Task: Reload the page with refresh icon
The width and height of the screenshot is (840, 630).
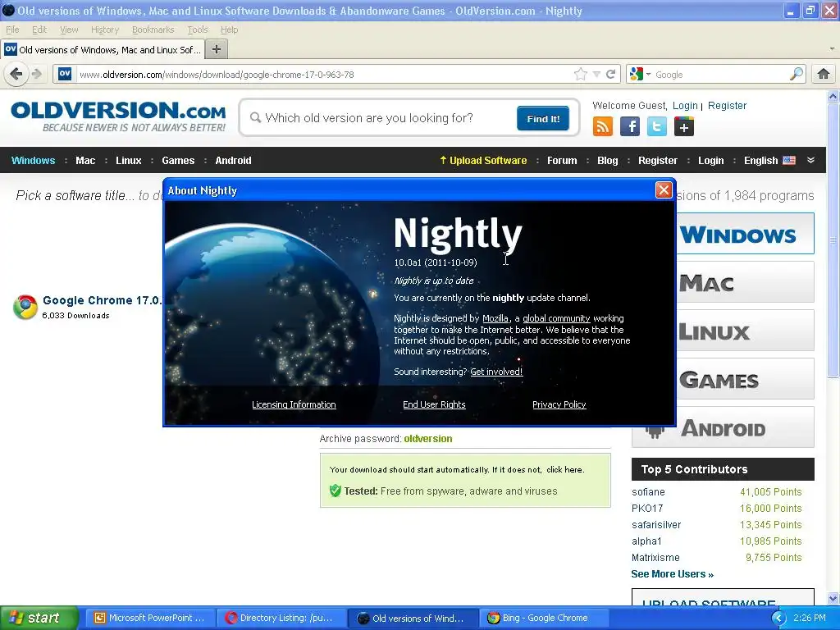Action: pyautogui.click(x=610, y=75)
